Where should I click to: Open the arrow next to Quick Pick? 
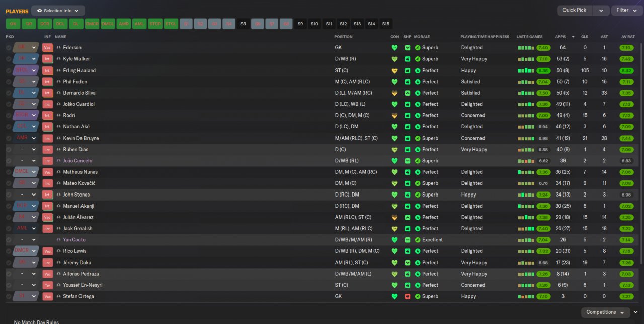pyautogui.click(x=601, y=10)
